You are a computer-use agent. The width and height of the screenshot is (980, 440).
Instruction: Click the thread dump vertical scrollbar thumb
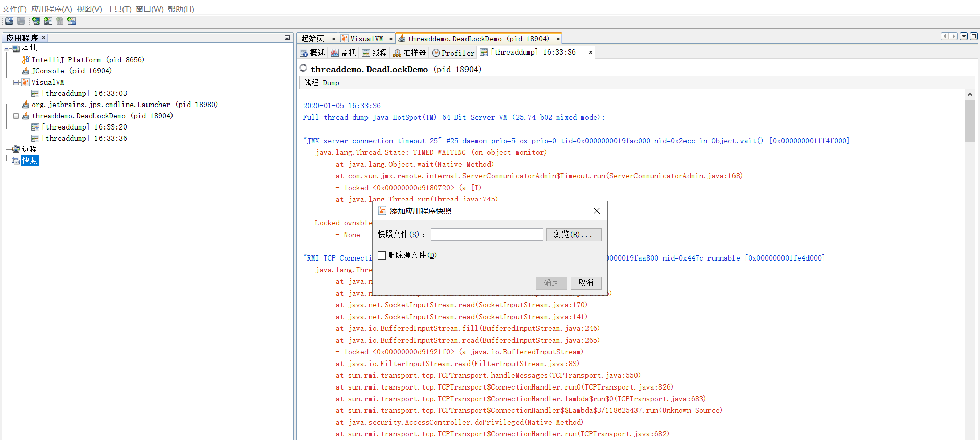coord(970,121)
